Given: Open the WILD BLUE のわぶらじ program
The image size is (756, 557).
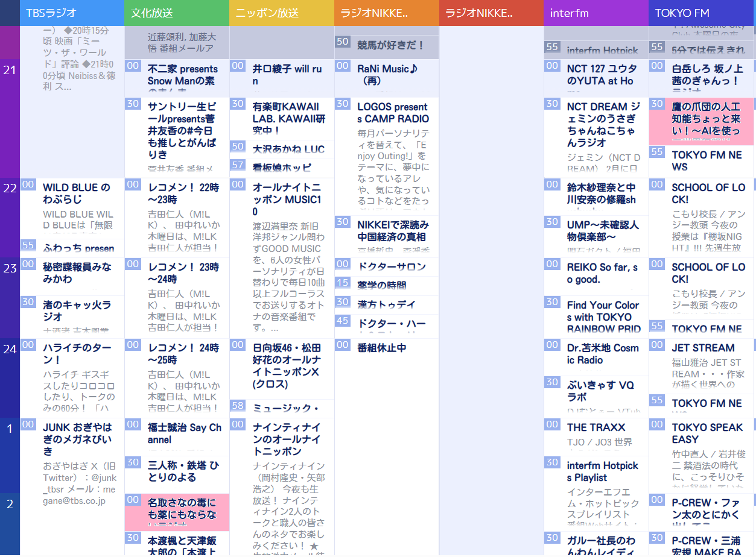Looking at the screenshot, I should (77, 194).
